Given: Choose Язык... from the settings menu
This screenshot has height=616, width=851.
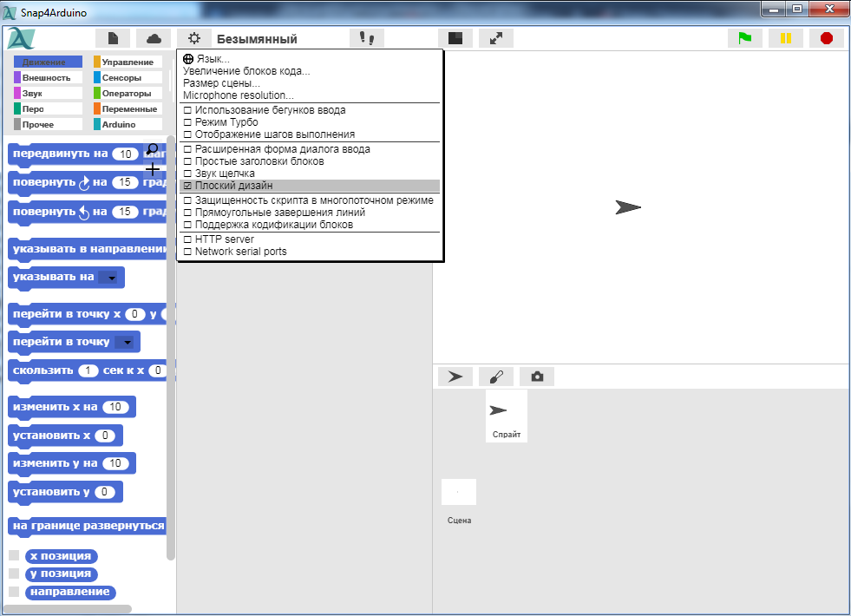Looking at the screenshot, I should [x=213, y=59].
